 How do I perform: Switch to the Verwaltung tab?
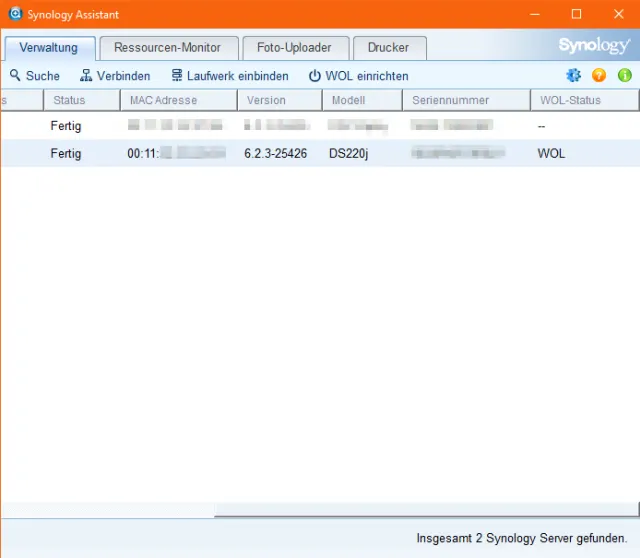(x=50, y=48)
